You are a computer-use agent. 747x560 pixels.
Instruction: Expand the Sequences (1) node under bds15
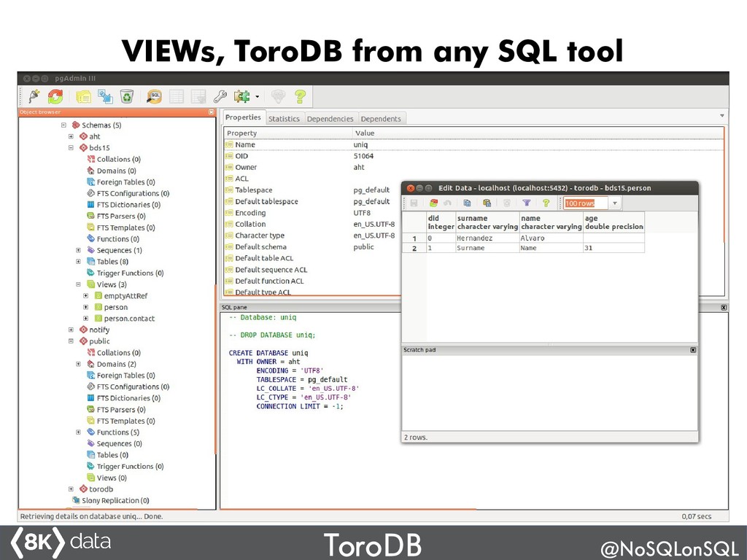pos(79,251)
